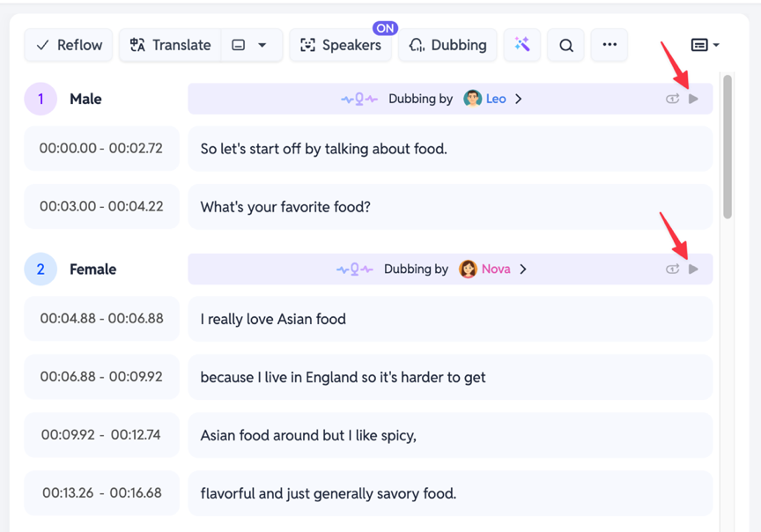The image size is (761, 532).
Task: Expand the dropdown arrow next to Translate
Action: coord(262,45)
